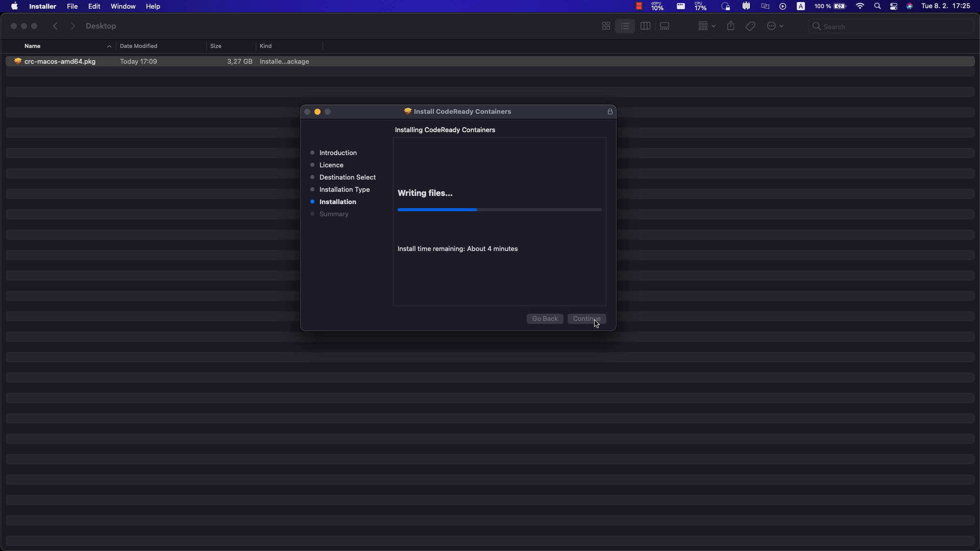Open the Share menu in Finder toolbar
This screenshot has width=980, height=551.
click(x=731, y=26)
